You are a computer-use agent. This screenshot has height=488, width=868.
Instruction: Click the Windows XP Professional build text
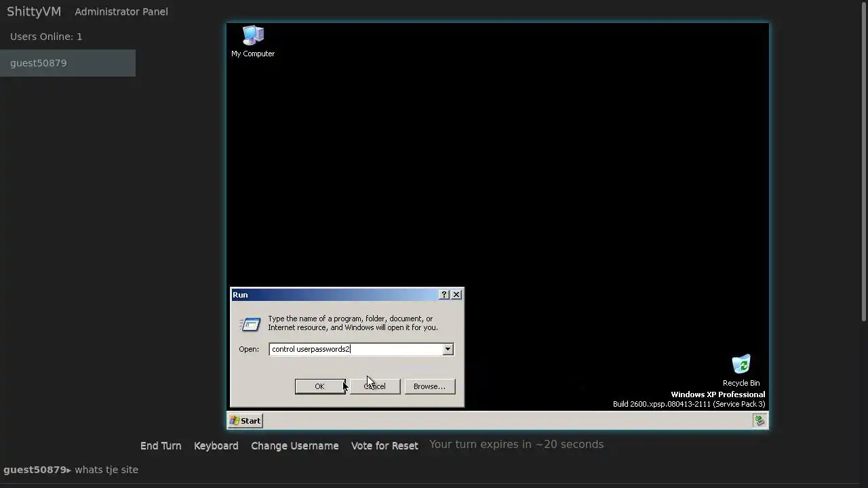pyautogui.click(x=689, y=399)
